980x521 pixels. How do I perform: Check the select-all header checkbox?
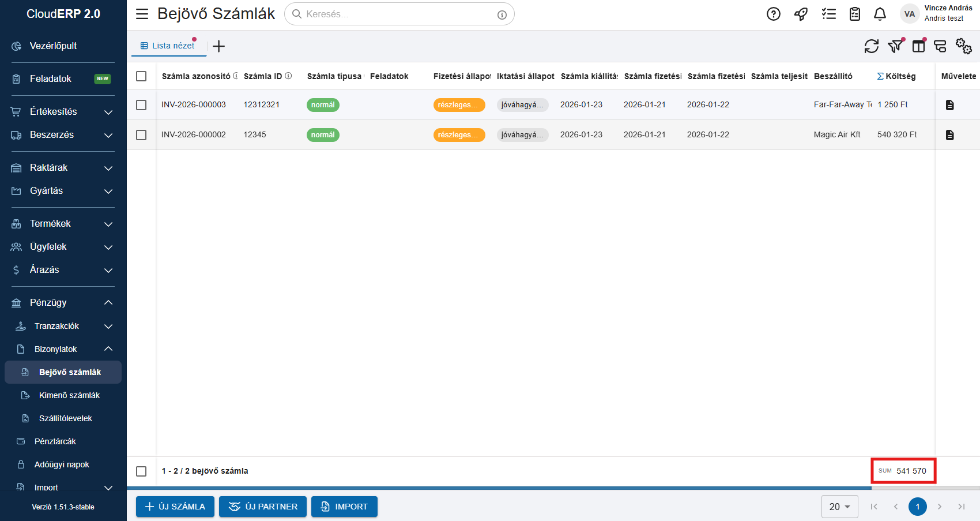coord(141,76)
